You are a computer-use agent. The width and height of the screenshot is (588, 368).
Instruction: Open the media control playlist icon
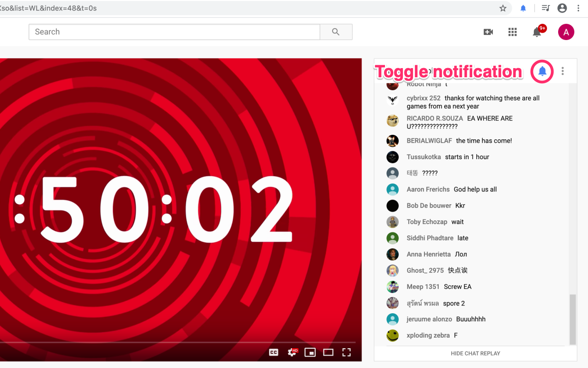(x=546, y=8)
